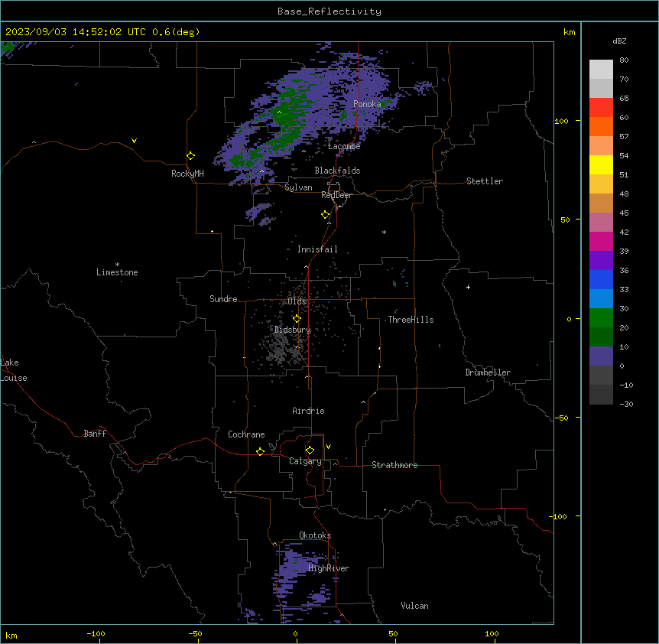Click the Vulcan label
The width and height of the screenshot is (659, 644).
coord(415,606)
